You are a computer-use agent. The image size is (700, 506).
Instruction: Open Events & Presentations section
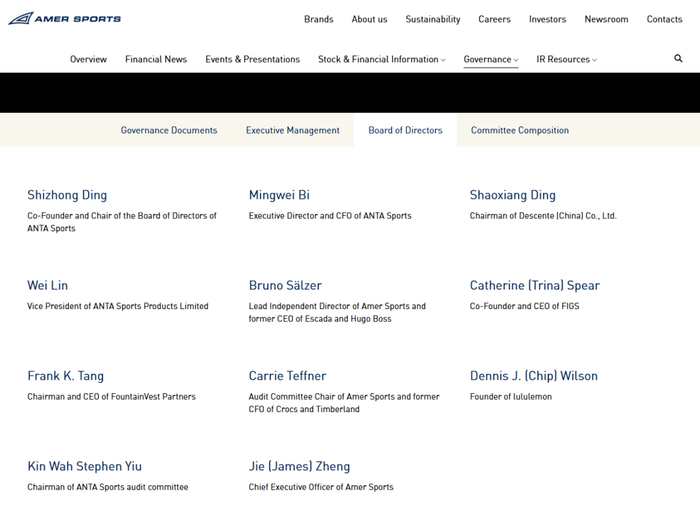coord(252,59)
